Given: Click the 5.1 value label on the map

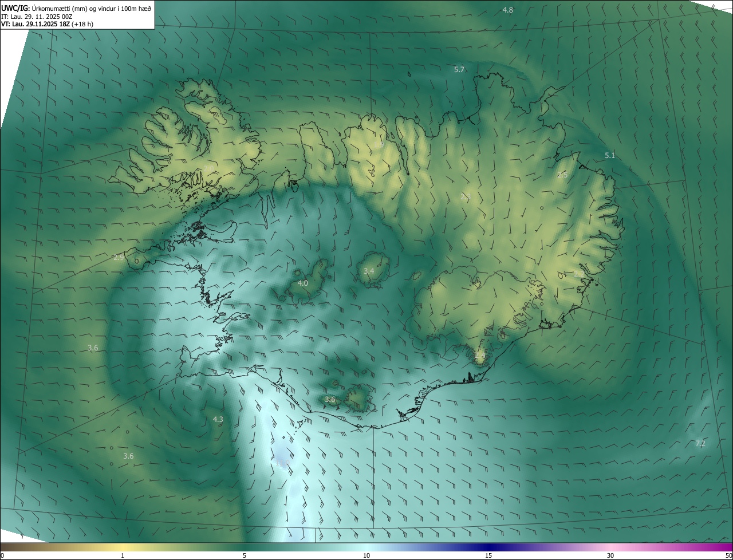Looking at the screenshot, I should pyautogui.click(x=609, y=155).
